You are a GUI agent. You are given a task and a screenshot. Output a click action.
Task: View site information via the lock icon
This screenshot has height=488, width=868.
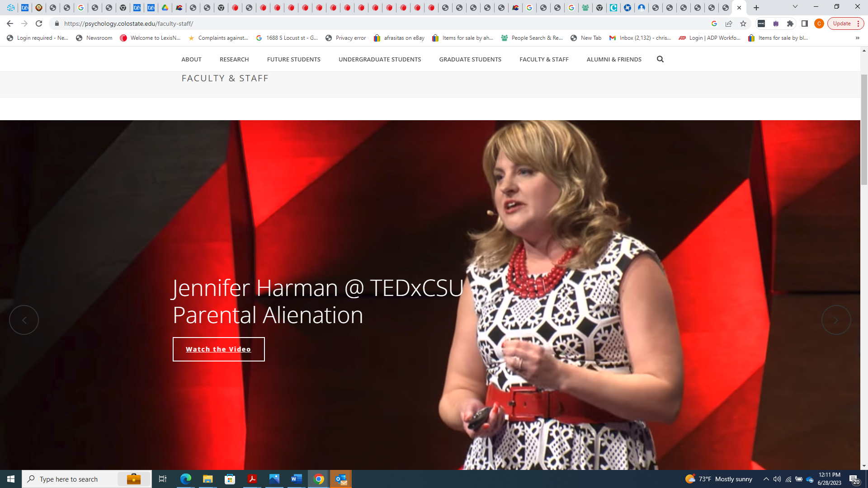tap(57, 23)
